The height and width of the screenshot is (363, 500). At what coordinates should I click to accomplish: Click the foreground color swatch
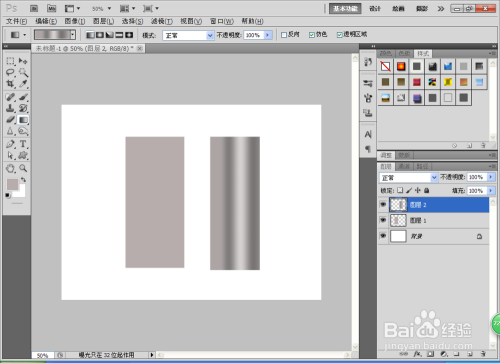[12, 184]
